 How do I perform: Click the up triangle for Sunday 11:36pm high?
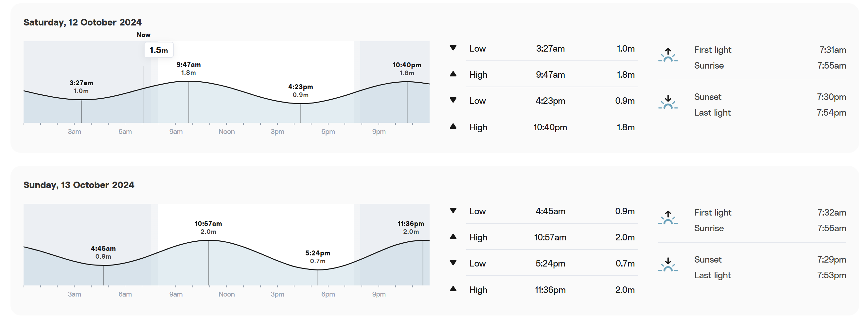tap(453, 289)
